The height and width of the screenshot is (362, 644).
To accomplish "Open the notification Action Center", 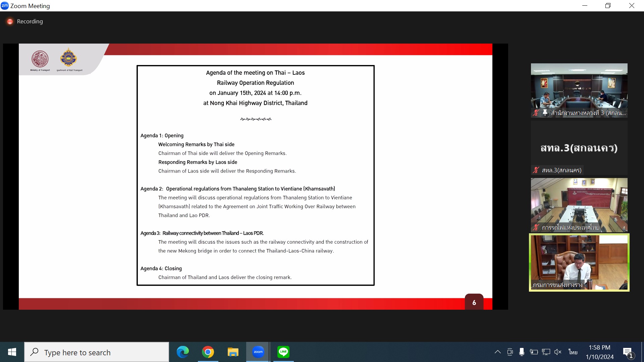I will pyautogui.click(x=628, y=352).
